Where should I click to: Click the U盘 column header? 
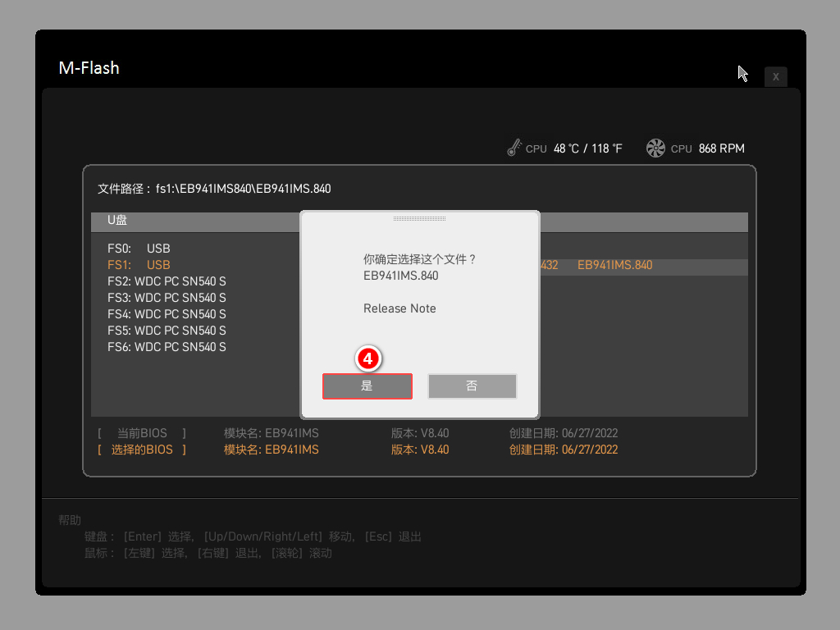click(x=117, y=220)
